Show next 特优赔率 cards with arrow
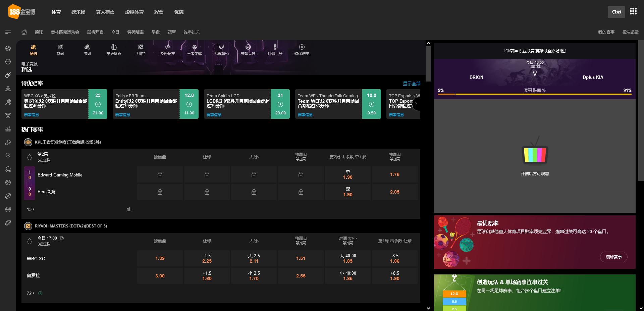 pyautogui.click(x=416, y=104)
